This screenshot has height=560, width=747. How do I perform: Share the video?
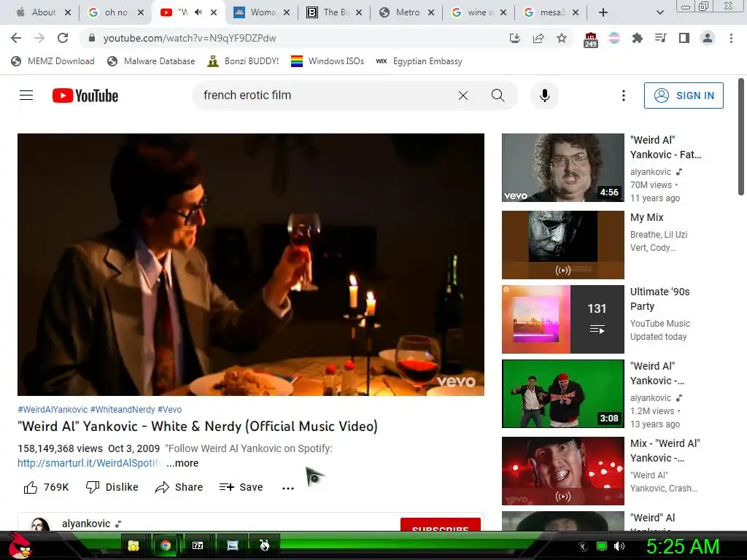[179, 487]
